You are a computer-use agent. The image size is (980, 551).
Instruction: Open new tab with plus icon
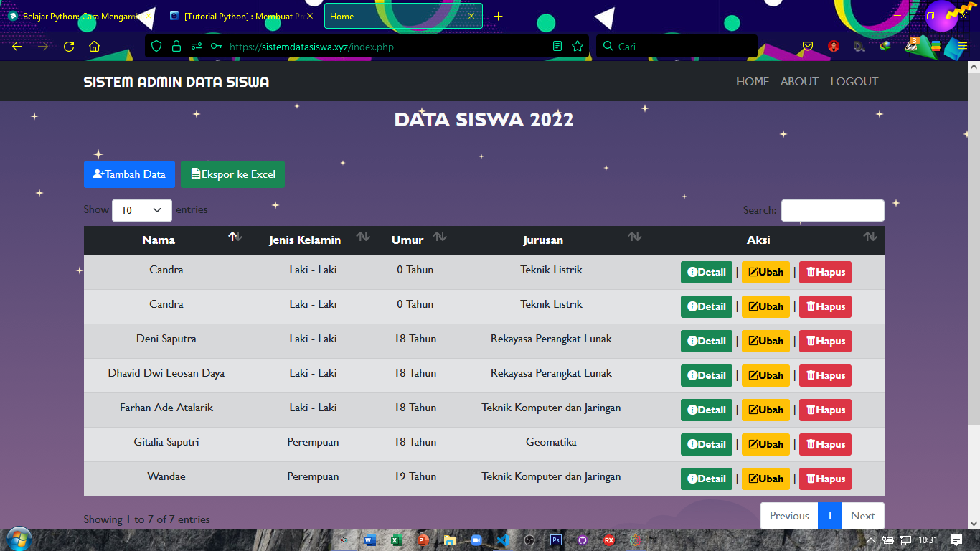point(499,16)
